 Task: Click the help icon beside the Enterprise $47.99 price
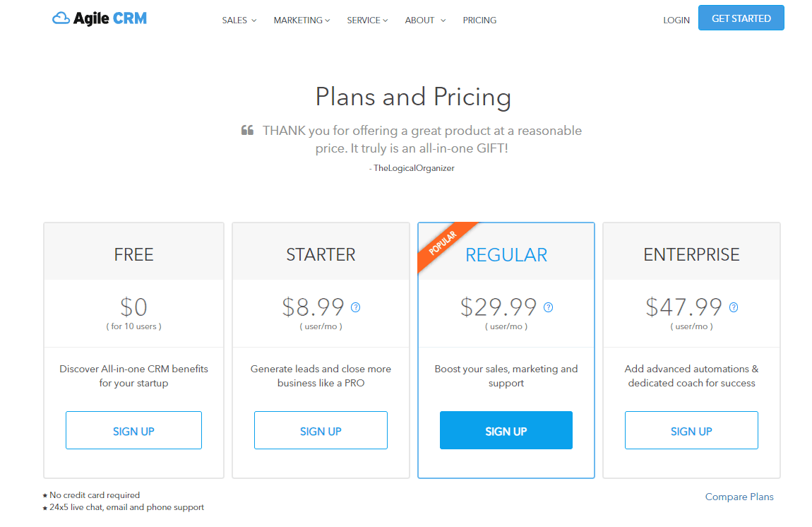[734, 307]
